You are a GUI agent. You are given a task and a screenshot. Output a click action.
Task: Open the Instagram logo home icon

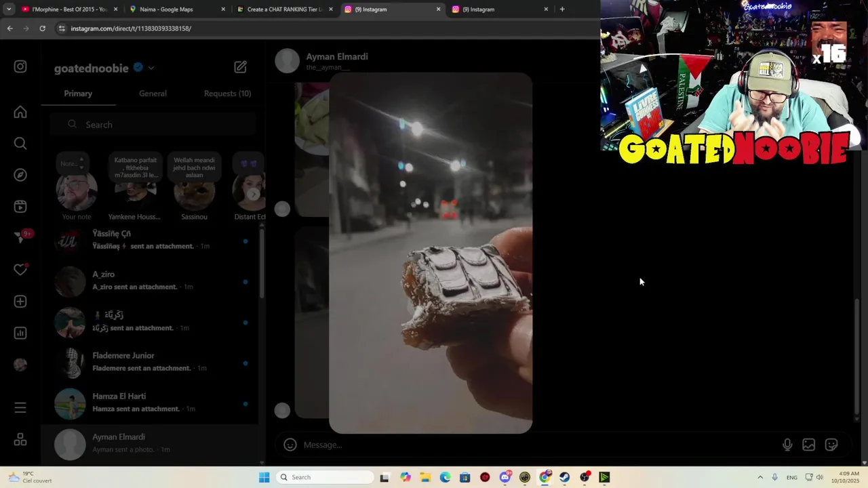(x=20, y=66)
